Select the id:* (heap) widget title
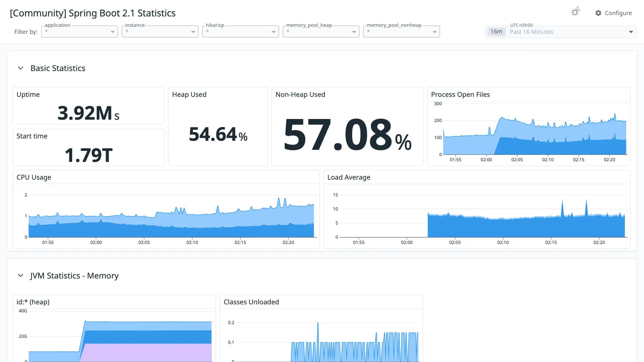This screenshot has width=644, height=362. point(33,302)
